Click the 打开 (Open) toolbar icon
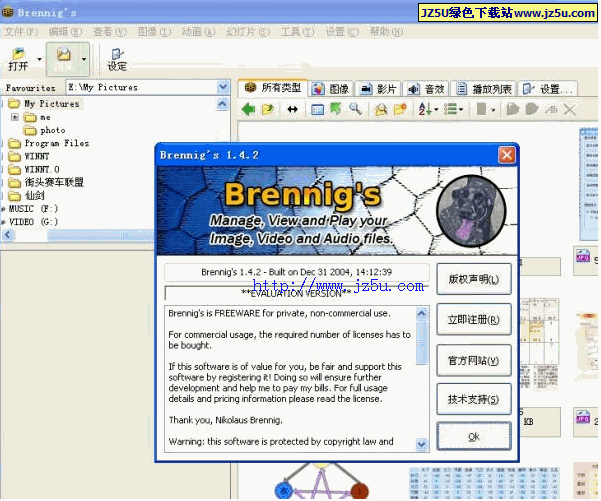Screen dimensions: 601x501 click(18, 59)
